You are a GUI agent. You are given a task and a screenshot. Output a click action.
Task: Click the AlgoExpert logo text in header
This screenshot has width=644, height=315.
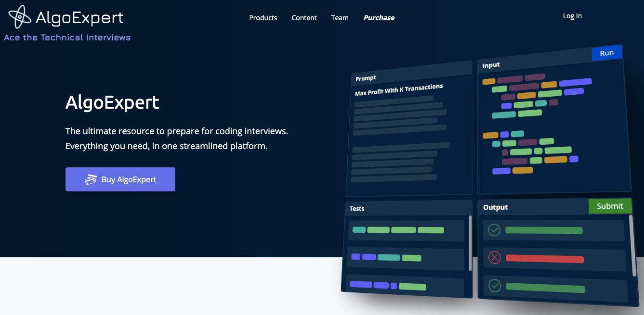[x=79, y=18]
